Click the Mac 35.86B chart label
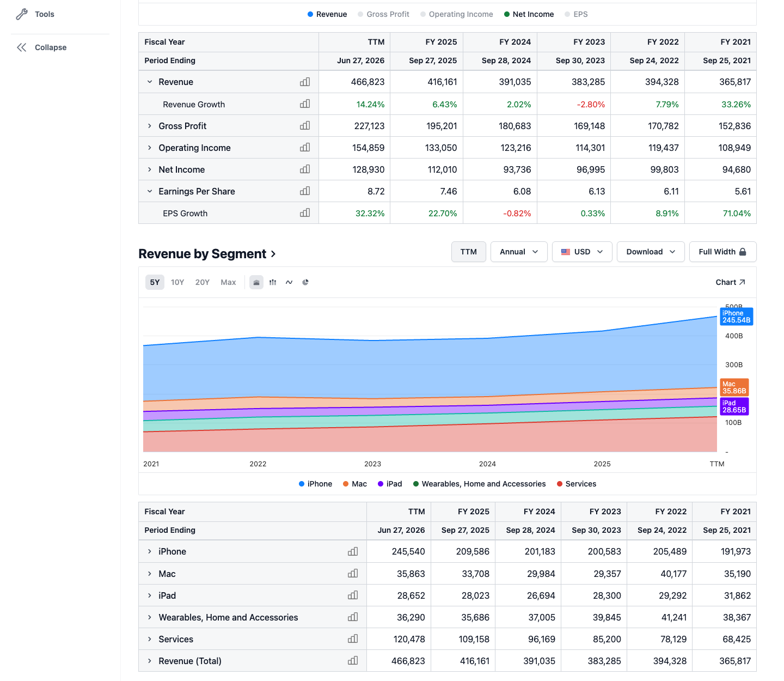Screen dimensions: 784x681 point(734,387)
